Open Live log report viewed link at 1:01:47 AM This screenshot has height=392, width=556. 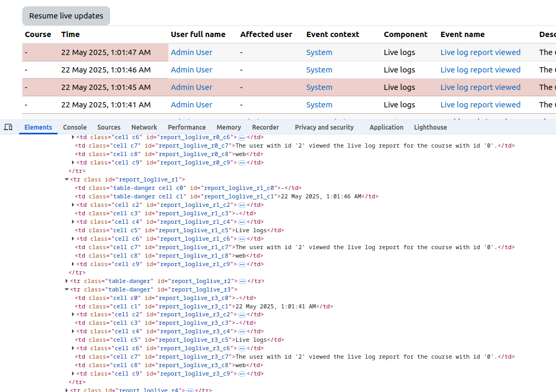480,52
